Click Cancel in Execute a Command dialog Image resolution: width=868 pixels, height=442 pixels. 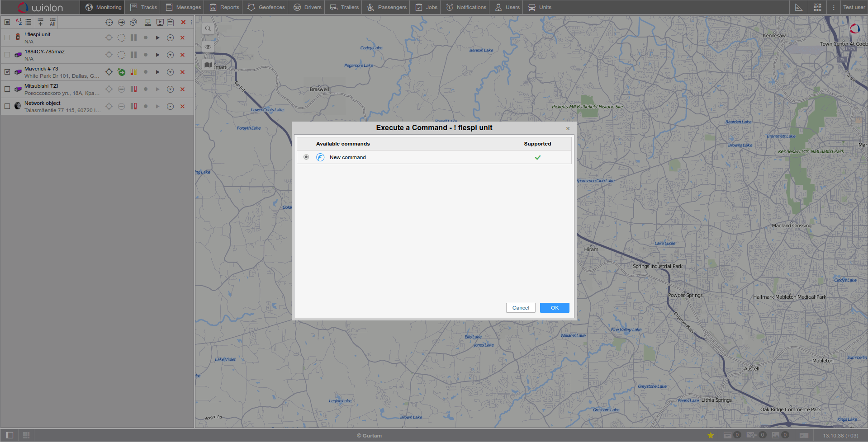[x=521, y=308]
